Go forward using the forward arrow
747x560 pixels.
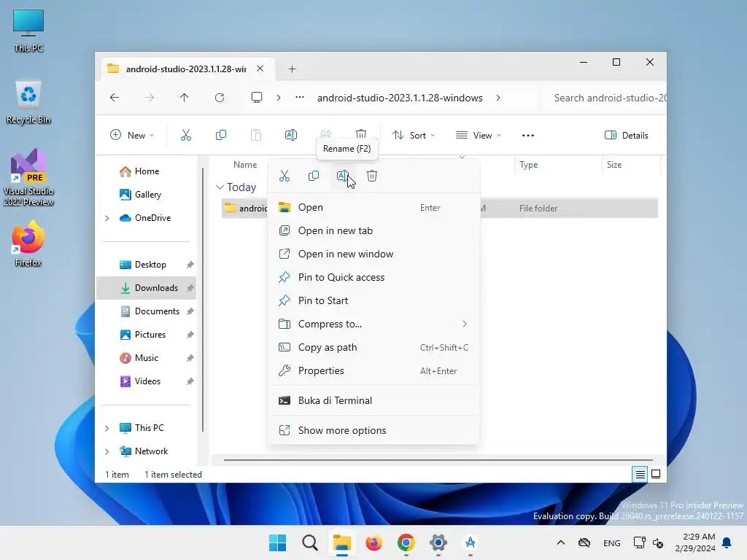pyautogui.click(x=149, y=98)
